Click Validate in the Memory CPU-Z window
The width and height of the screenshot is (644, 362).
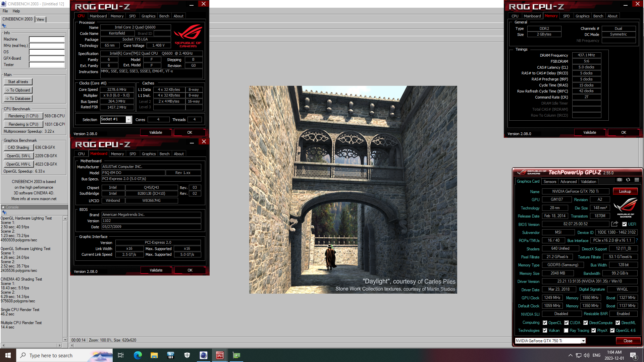[590, 132]
